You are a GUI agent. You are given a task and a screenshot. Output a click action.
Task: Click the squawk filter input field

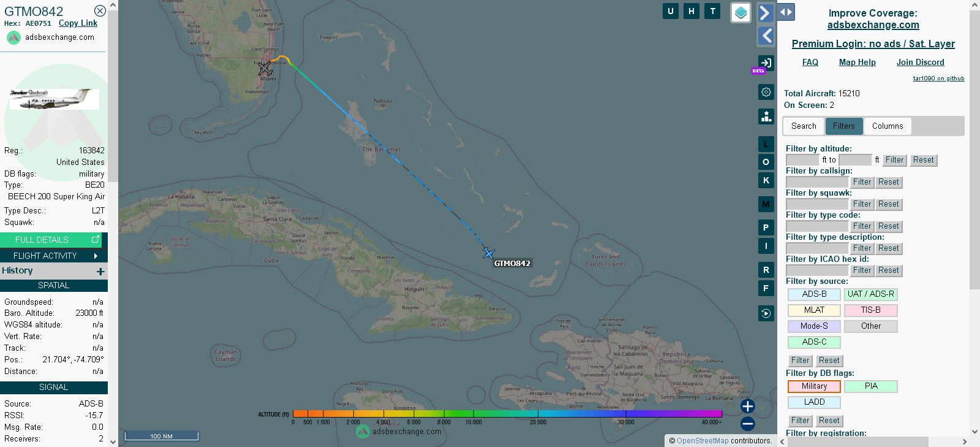(817, 204)
